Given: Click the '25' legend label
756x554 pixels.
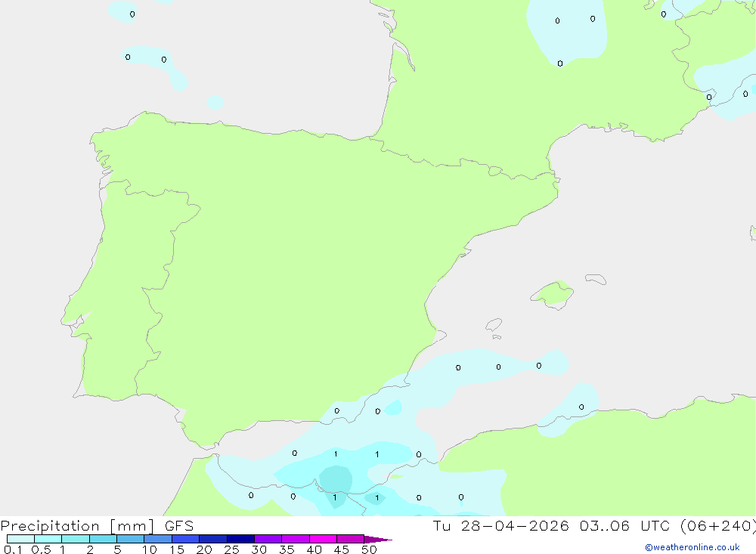Looking at the screenshot, I should [x=231, y=549].
